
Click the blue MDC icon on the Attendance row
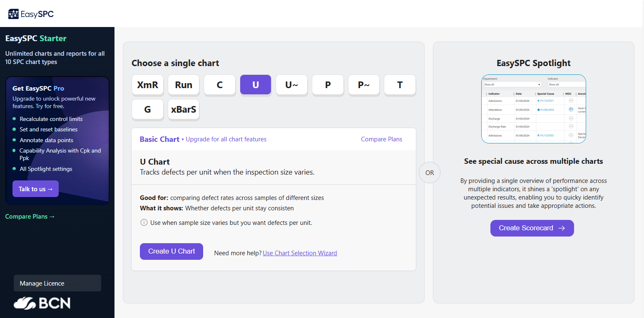tap(570, 109)
